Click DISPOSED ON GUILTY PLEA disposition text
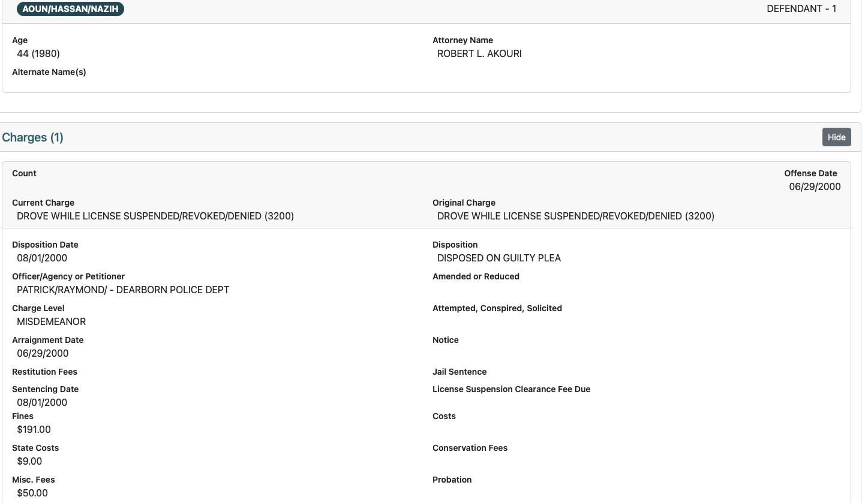This screenshot has height=503, width=868. pyautogui.click(x=498, y=258)
